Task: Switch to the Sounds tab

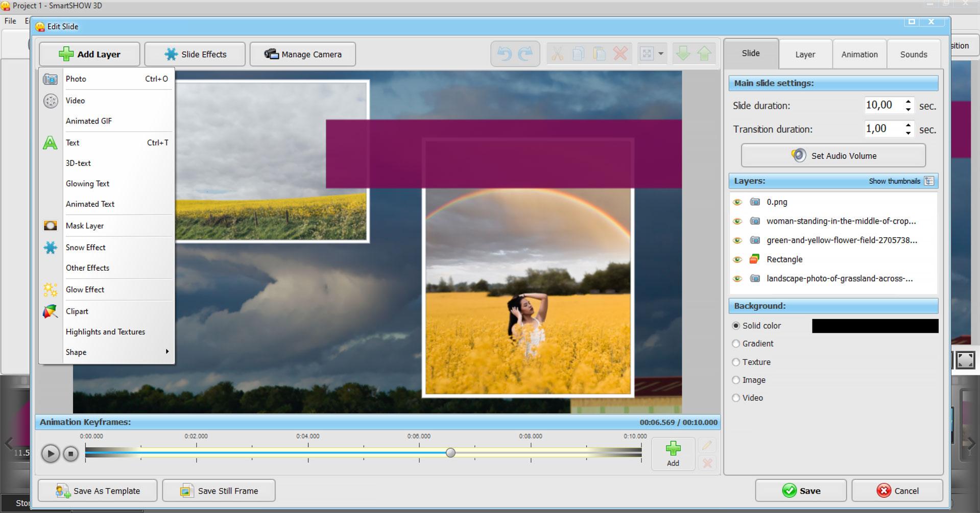Action: pos(913,54)
